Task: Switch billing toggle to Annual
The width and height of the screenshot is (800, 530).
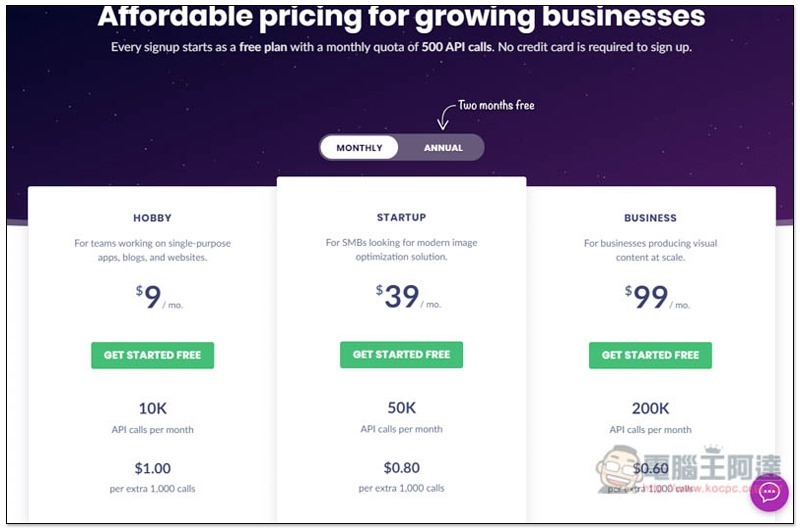Action: [x=443, y=148]
